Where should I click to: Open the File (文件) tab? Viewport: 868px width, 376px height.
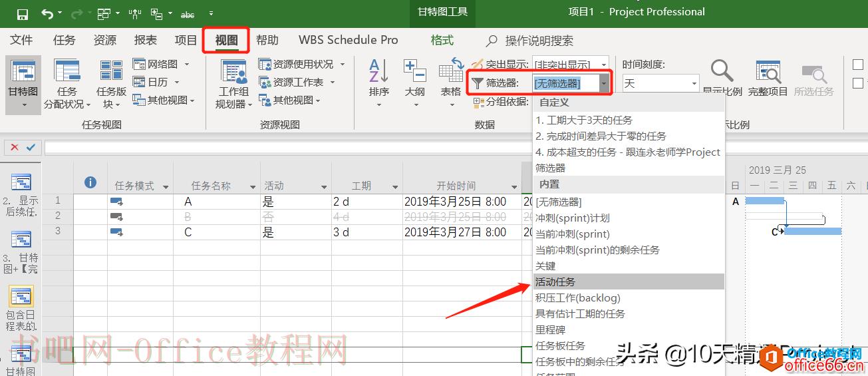21,41
